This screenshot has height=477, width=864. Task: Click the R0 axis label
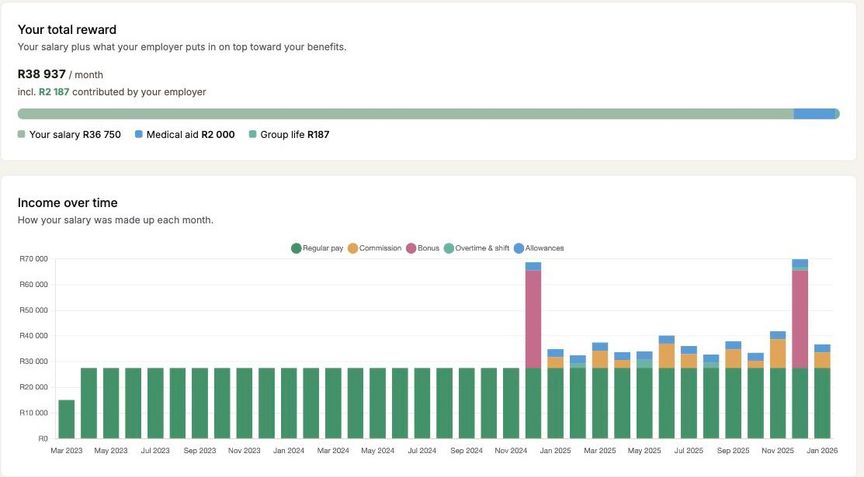tap(43, 438)
